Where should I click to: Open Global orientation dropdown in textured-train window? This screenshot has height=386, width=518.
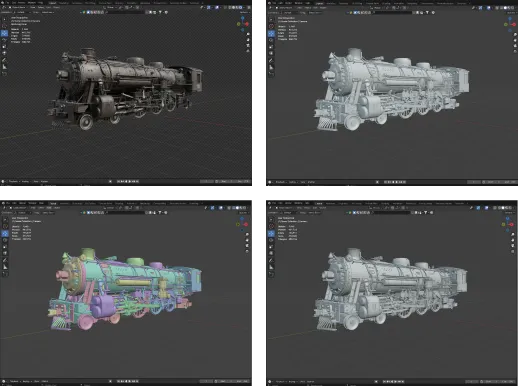[x=110, y=7]
